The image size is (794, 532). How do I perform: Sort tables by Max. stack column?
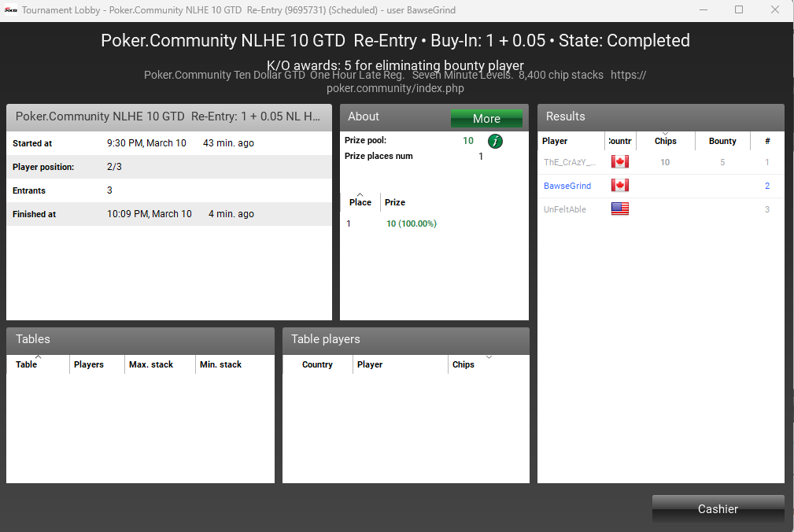(x=160, y=364)
